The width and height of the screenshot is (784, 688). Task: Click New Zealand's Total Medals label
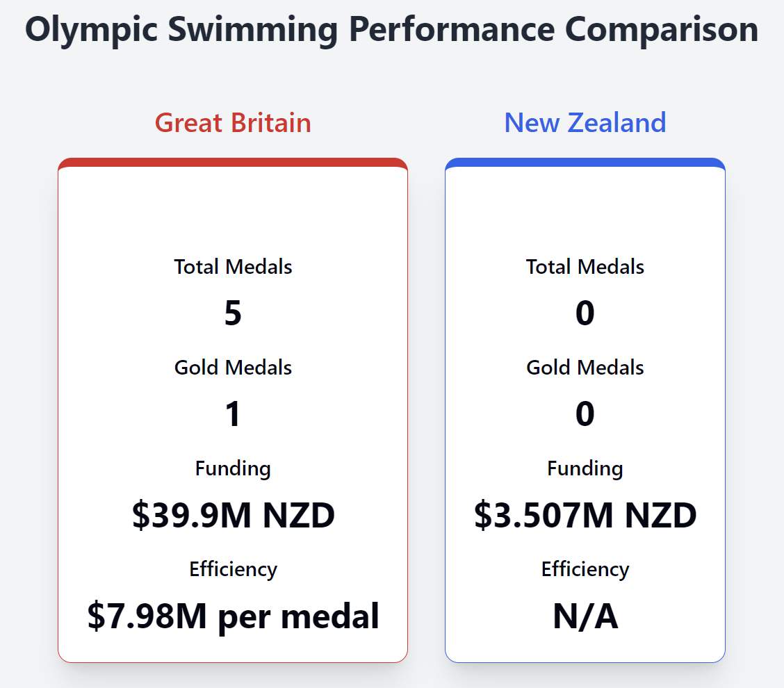click(x=585, y=267)
